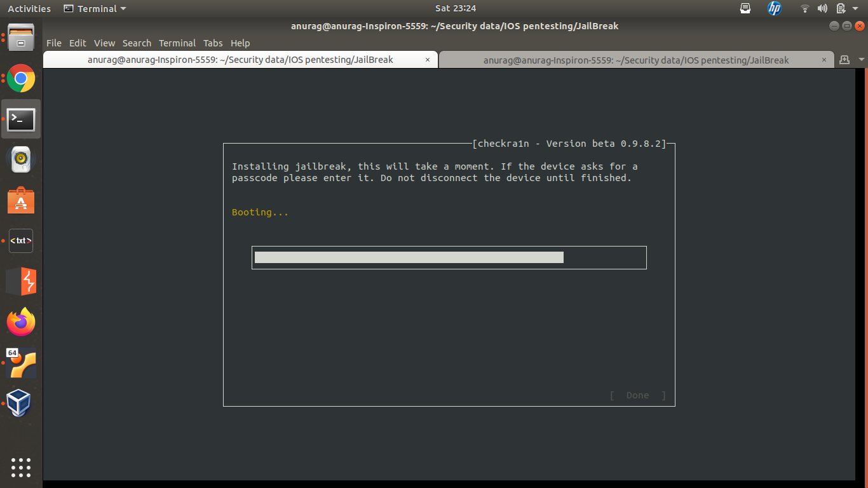
Task: Close the second terminal tab
Action: 824,60
